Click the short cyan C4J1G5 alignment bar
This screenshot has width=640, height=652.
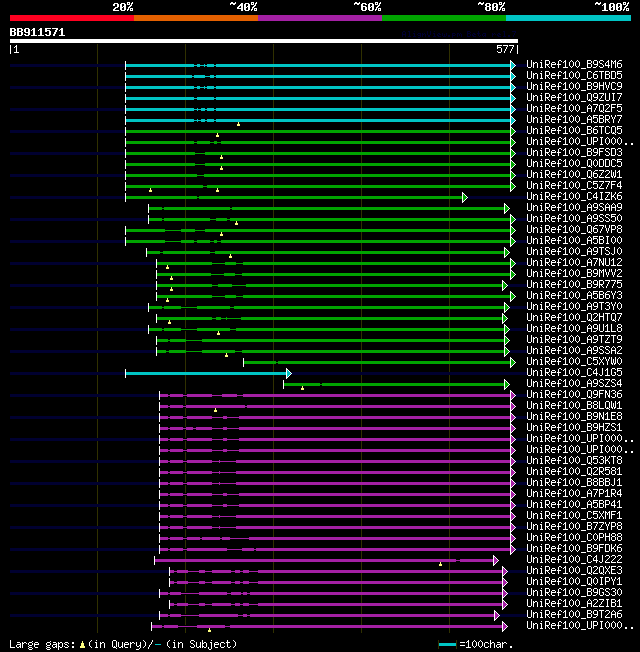click(206, 373)
